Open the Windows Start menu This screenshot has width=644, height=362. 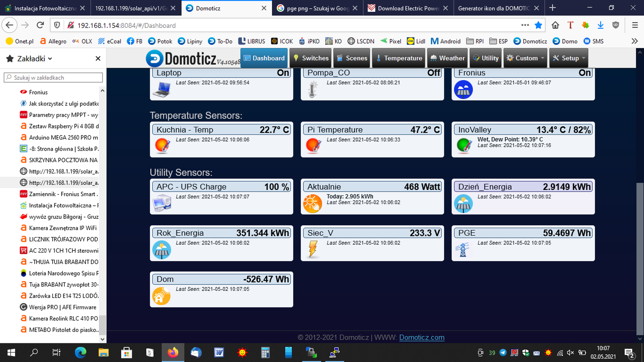[11, 353]
